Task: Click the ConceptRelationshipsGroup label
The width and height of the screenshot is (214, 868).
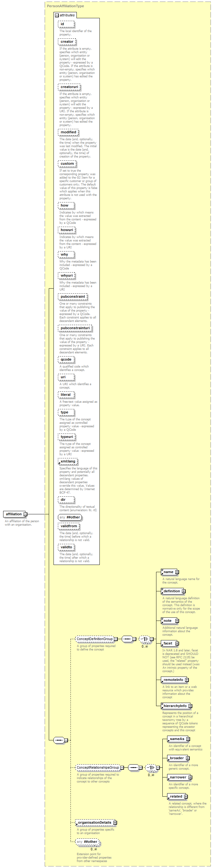Action: pyautogui.click(x=98, y=768)
